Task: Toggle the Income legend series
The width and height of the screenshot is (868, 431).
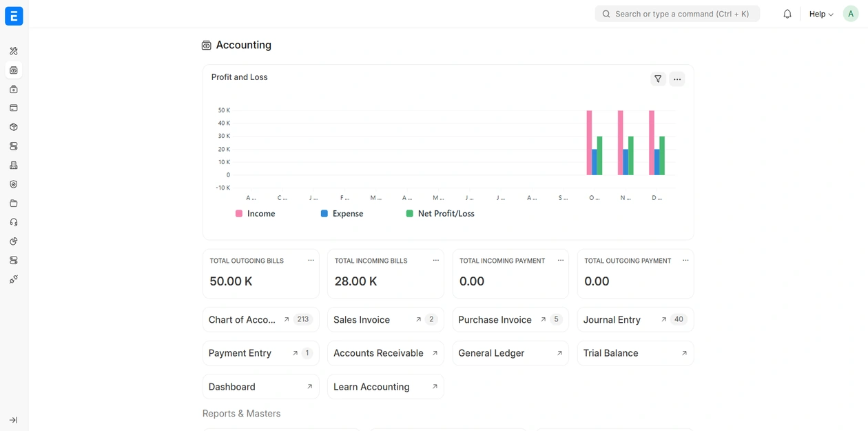Action: [256, 214]
